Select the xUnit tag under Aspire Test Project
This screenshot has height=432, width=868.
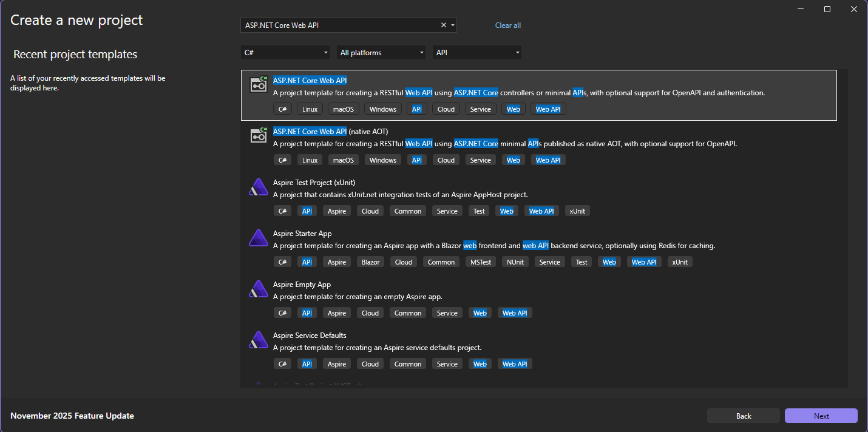(577, 211)
